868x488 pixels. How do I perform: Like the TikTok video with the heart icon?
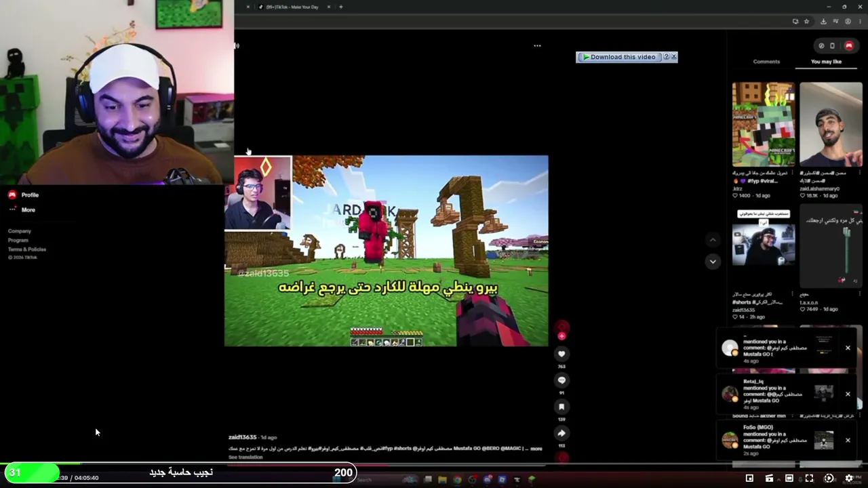tap(561, 353)
